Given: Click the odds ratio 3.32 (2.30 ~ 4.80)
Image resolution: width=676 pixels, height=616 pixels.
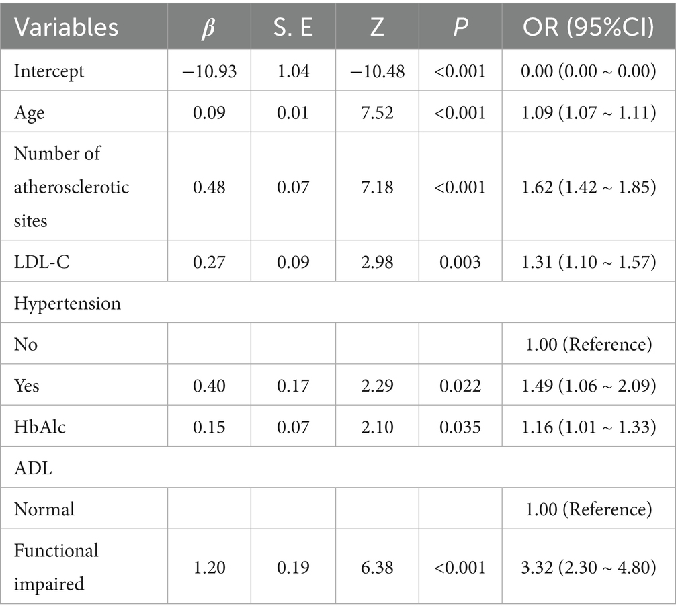Looking at the screenshot, I should (x=589, y=567).
